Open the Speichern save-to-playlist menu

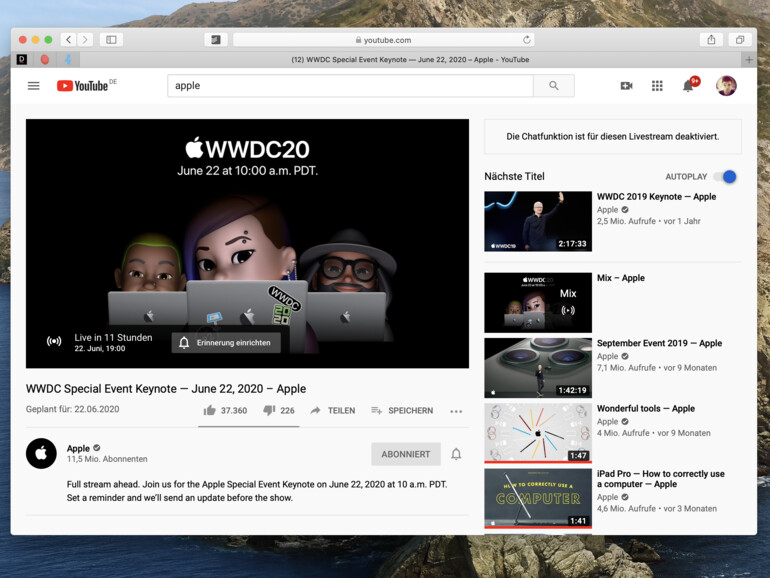tap(402, 411)
